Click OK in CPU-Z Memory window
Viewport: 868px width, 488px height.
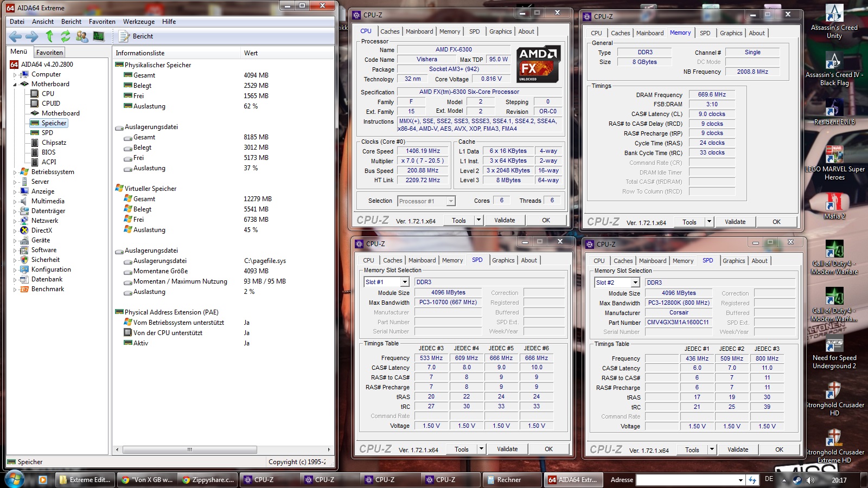click(777, 222)
